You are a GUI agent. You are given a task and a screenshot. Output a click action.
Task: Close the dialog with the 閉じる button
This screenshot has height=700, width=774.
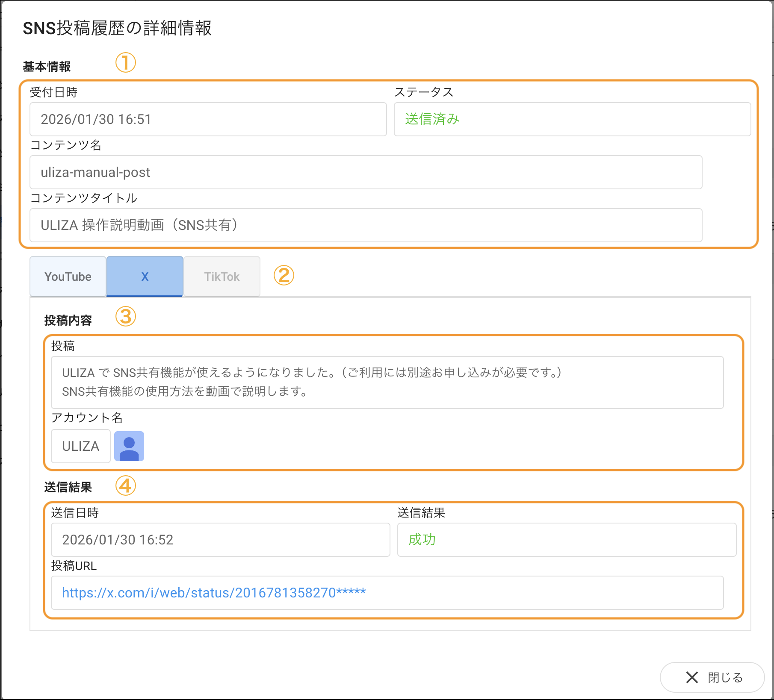(x=712, y=677)
